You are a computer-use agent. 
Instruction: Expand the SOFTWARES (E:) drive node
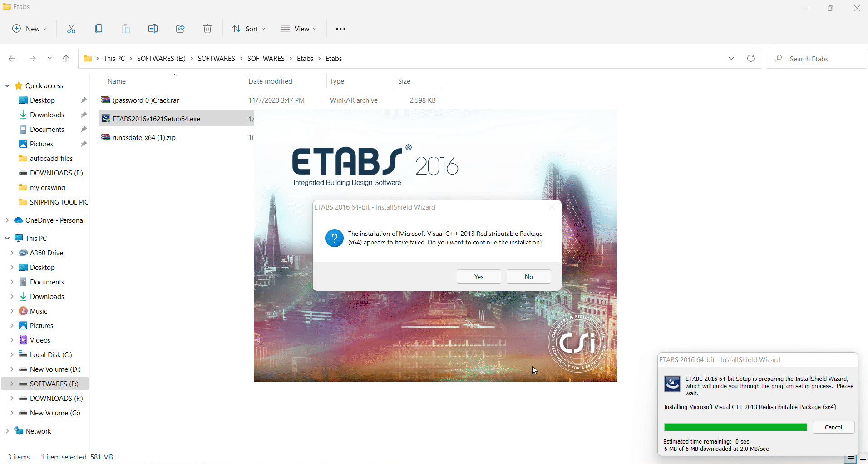pyautogui.click(x=12, y=384)
